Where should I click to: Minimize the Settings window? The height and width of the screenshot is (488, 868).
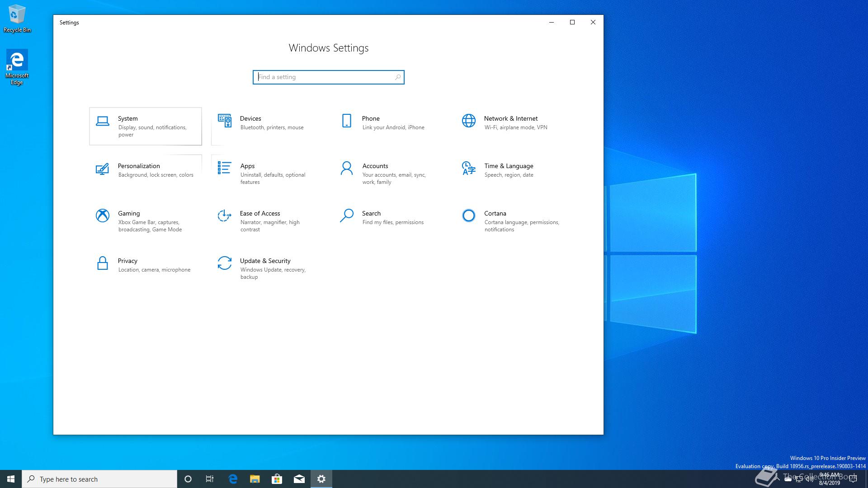coord(552,22)
